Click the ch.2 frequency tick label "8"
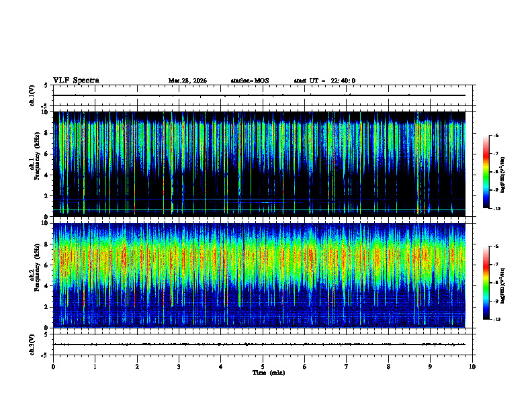 [x=47, y=244]
